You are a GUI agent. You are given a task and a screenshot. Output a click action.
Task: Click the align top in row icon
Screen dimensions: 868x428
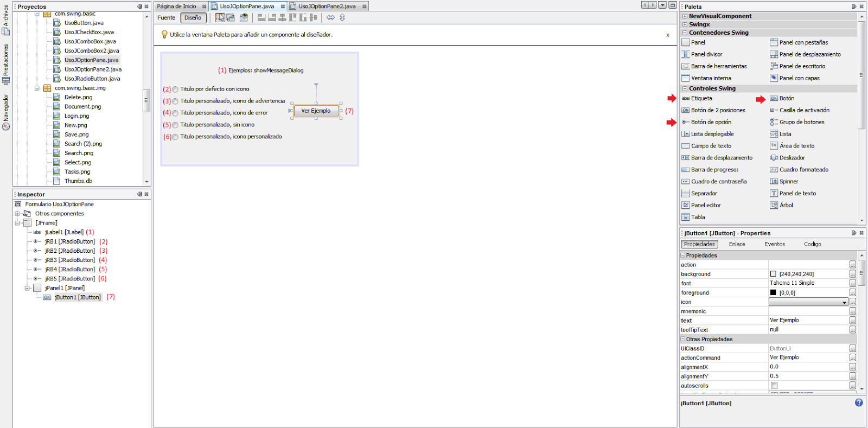293,17
